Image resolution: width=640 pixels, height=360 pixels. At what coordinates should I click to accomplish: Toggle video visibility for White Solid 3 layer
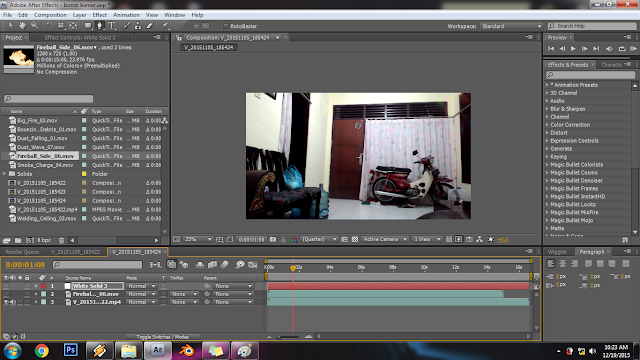(6, 286)
